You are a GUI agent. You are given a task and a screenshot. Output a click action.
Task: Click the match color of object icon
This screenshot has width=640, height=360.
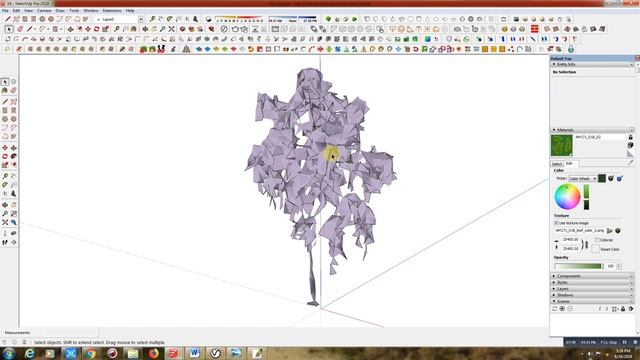point(611,178)
